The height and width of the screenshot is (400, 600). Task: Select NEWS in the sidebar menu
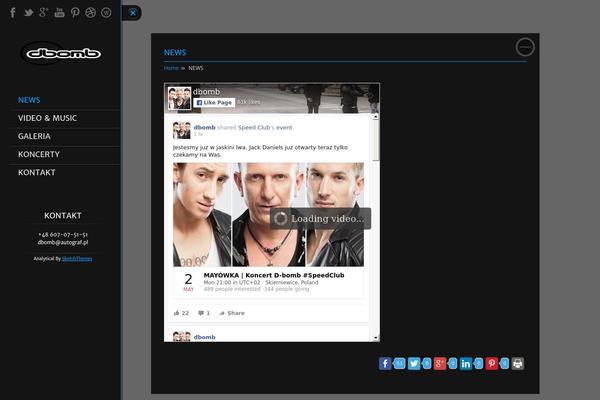(29, 100)
